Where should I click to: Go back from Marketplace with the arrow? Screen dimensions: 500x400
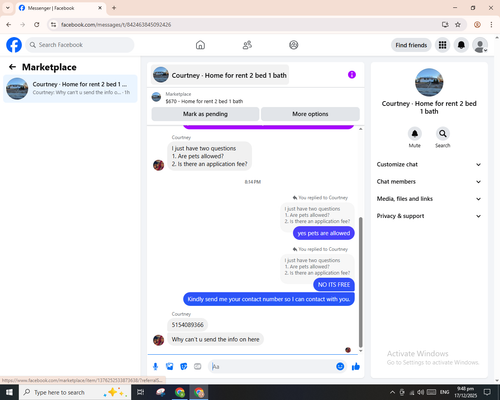[x=12, y=67]
